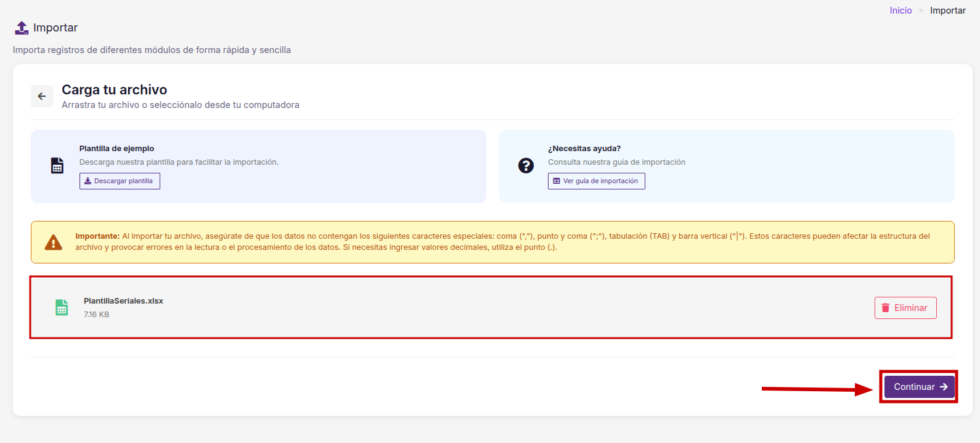
Task: Click the Importar upload icon in header
Action: (22, 28)
